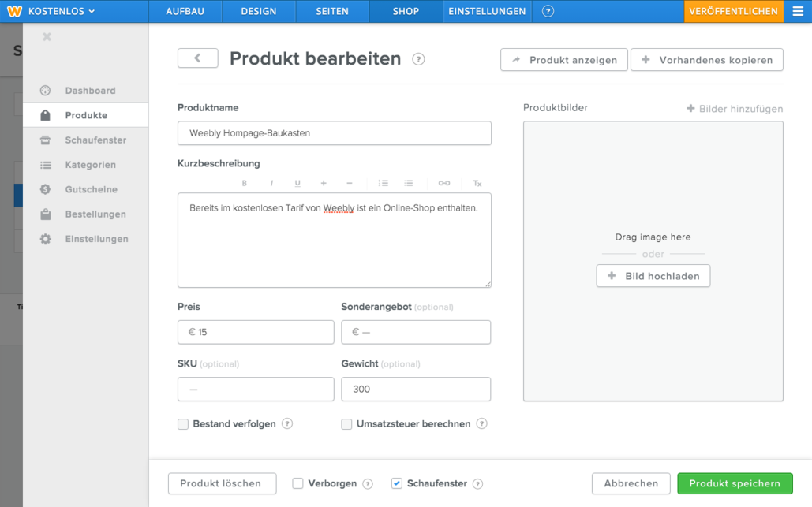Uncheck the Schaufenster checkbox
Screen dimensions: 812x507
tap(397, 483)
